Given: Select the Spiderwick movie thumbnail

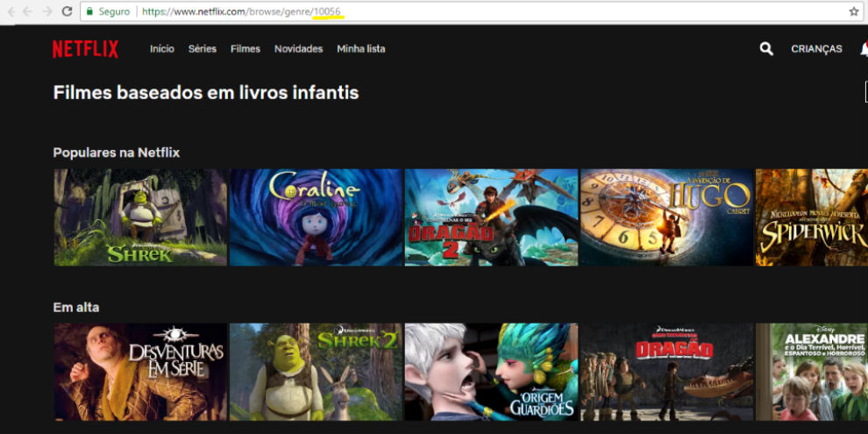Looking at the screenshot, I should coord(812,217).
